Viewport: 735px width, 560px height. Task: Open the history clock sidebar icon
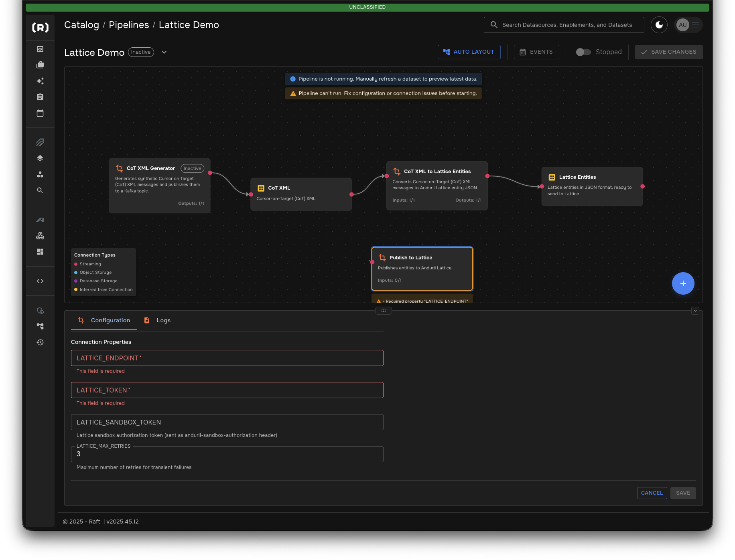pyautogui.click(x=40, y=342)
